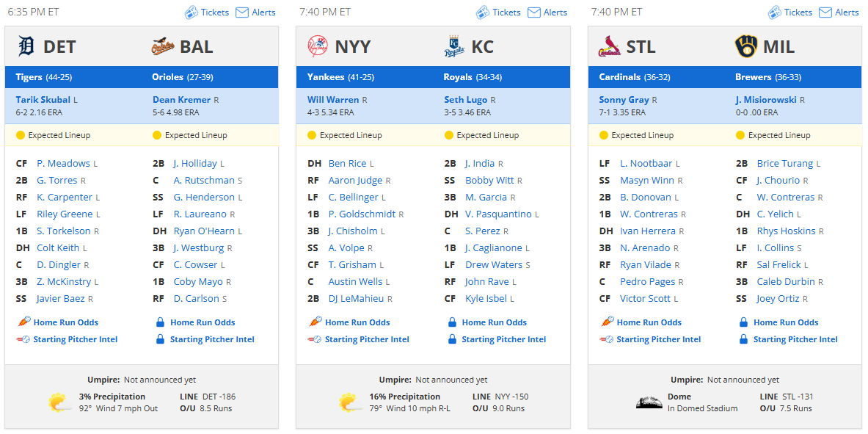This screenshot has height=434, width=868.
Task: Click Tickets icon for DET-BAL game
Action: click(x=191, y=12)
